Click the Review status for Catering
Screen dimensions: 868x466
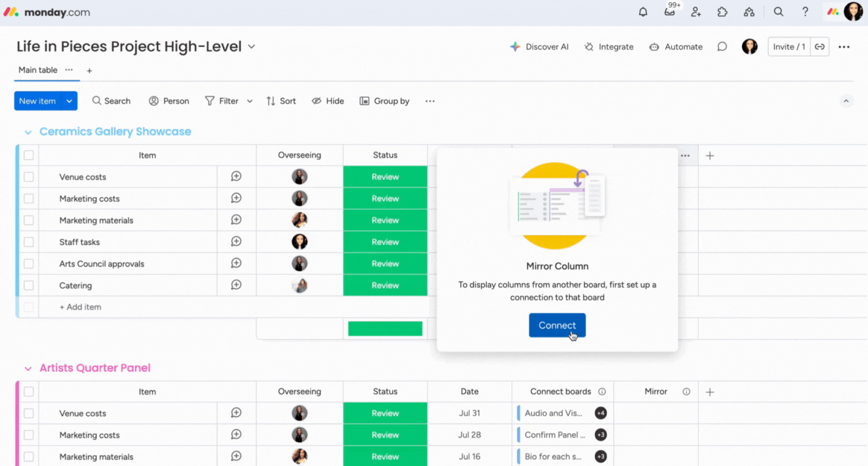pyautogui.click(x=385, y=286)
